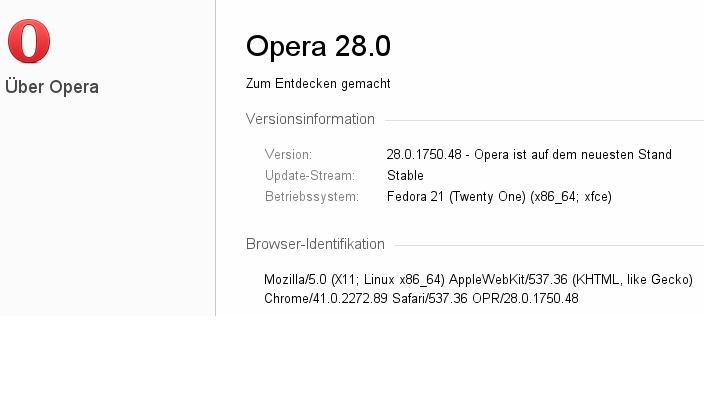
Task: Select the Browser-Identifikation section header
Action: tap(315, 244)
